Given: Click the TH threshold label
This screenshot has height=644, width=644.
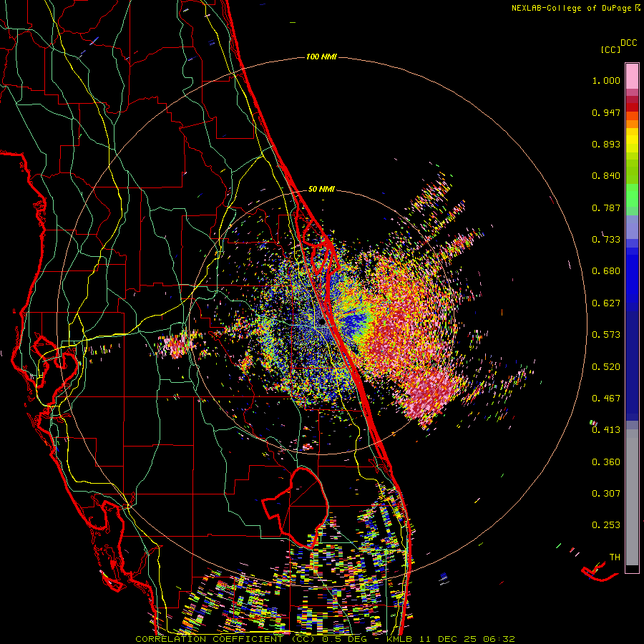Looking at the screenshot, I should 615,557.
